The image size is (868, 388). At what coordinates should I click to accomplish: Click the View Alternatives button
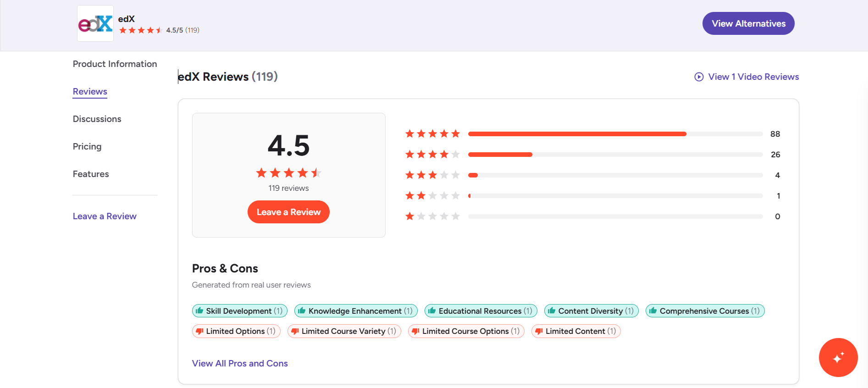point(748,23)
